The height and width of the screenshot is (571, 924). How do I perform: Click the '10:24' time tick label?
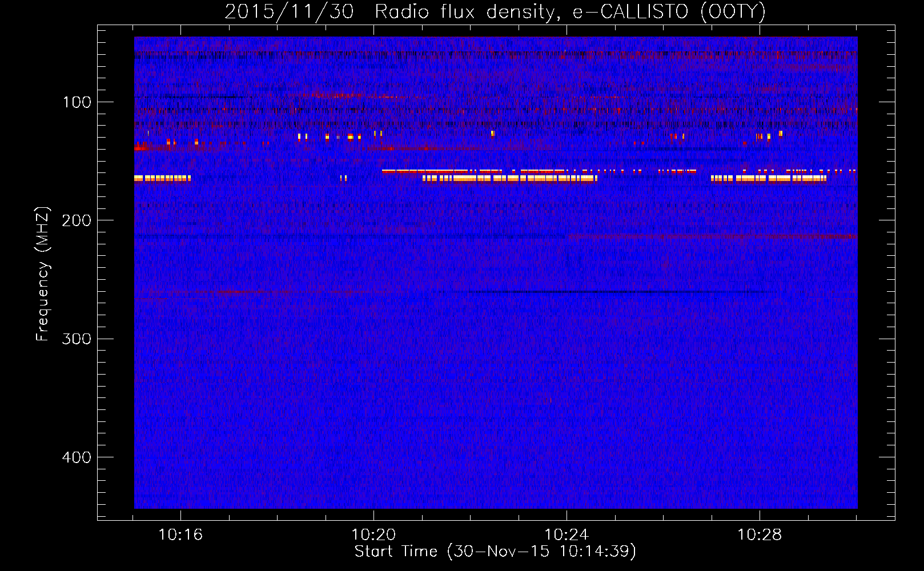point(567,535)
